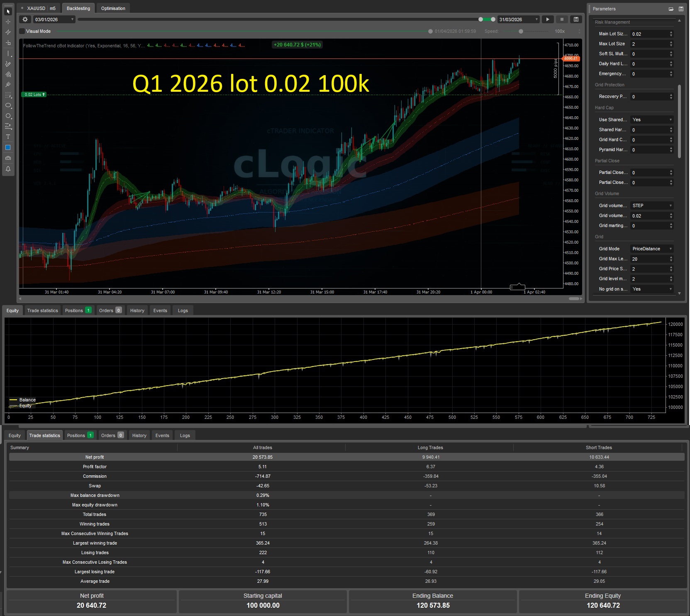690x616 pixels.
Task: Open the backtest start date picker
Action: 53,19
